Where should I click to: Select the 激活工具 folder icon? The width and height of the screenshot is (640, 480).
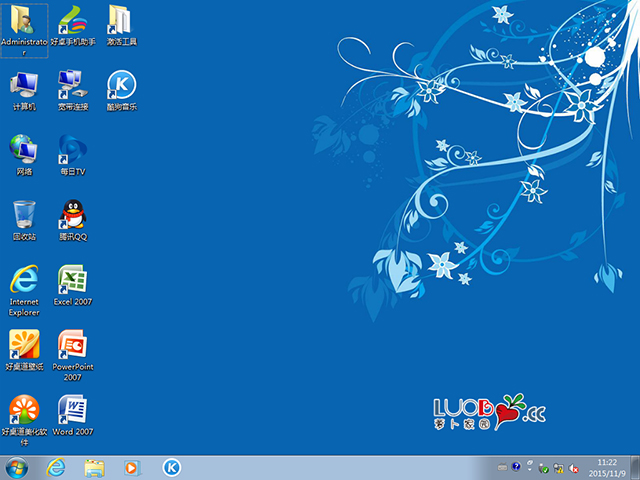122,20
